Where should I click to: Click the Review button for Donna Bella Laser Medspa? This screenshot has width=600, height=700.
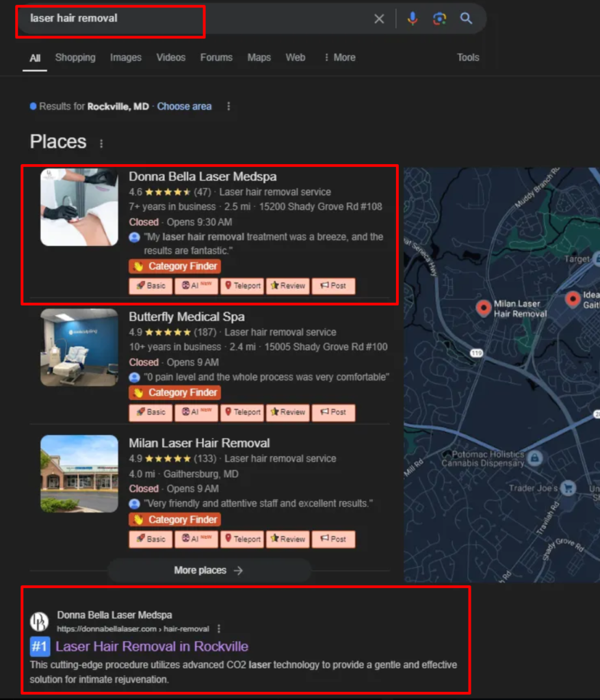pos(288,286)
